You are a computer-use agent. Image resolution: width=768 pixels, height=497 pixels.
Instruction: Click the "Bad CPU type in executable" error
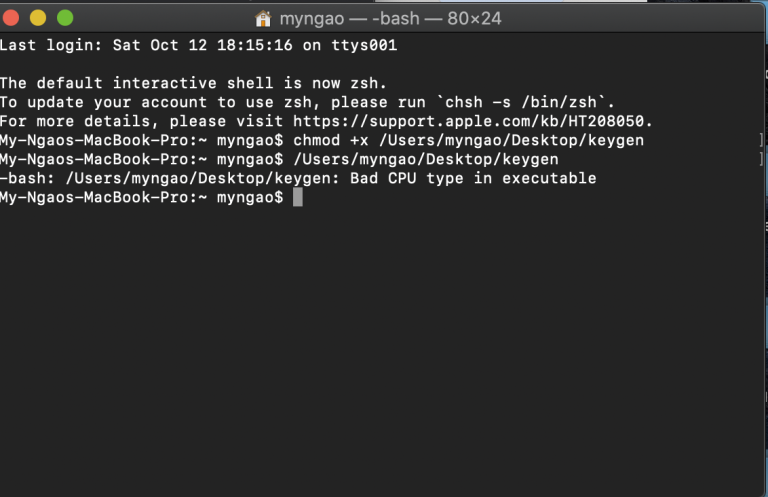click(473, 178)
